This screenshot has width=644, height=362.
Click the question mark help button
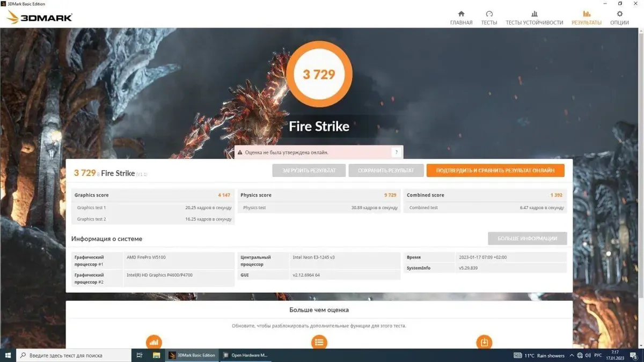tap(396, 152)
